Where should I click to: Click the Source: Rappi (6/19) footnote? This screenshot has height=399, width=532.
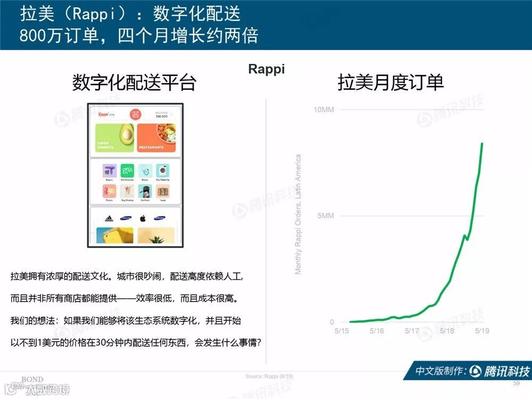(x=269, y=376)
